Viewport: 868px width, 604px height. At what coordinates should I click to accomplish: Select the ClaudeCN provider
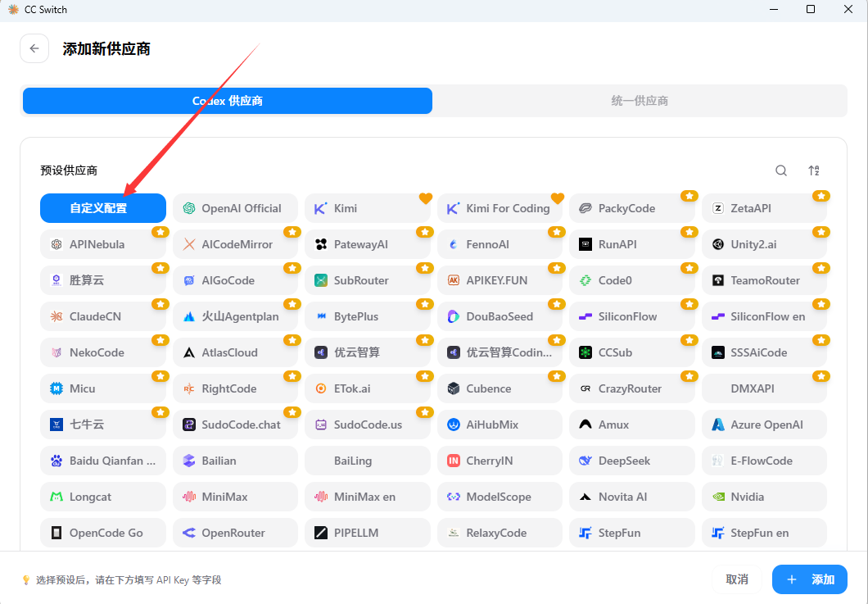click(x=103, y=316)
